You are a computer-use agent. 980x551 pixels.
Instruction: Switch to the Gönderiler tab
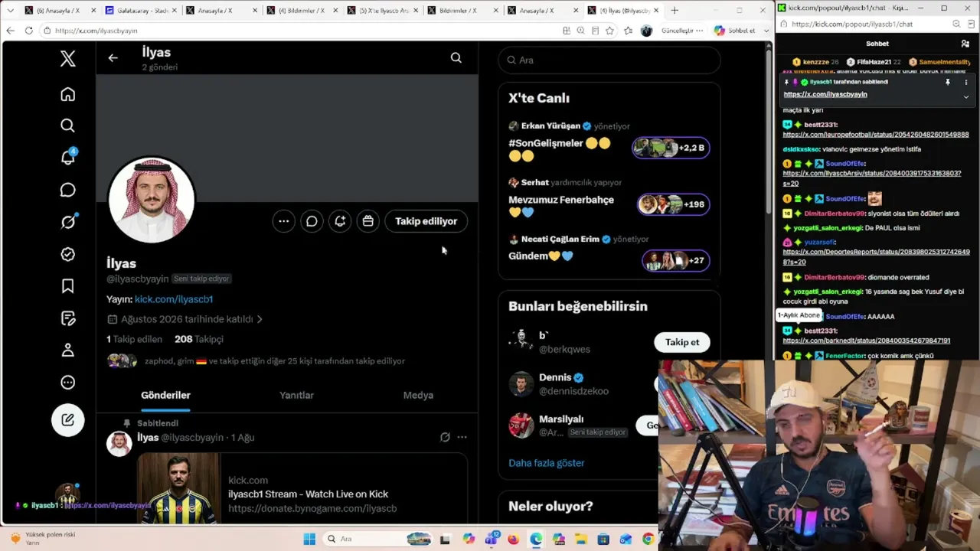pyautogui.click(x=165, y=395)
